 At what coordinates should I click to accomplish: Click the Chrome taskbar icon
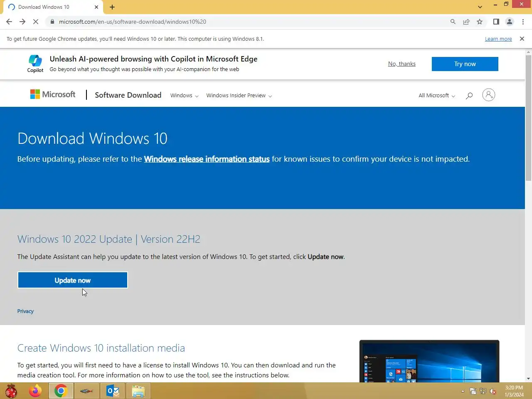(61, 391)
